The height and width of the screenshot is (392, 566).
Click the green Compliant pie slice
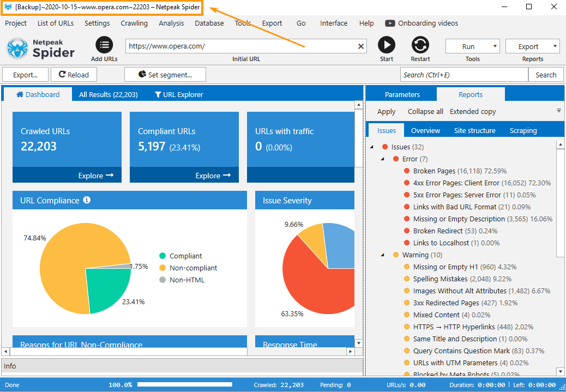pos(109,289)
